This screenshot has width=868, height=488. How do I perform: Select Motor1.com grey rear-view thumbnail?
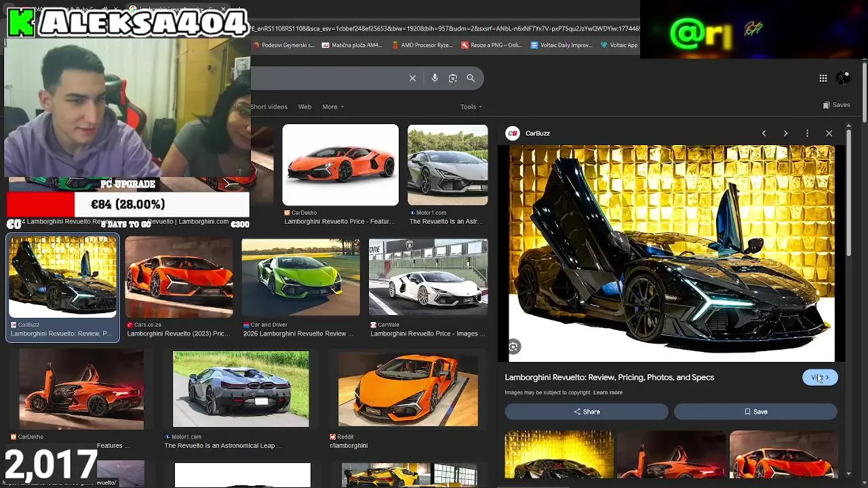pyautogui.click(x=241, y=390)
